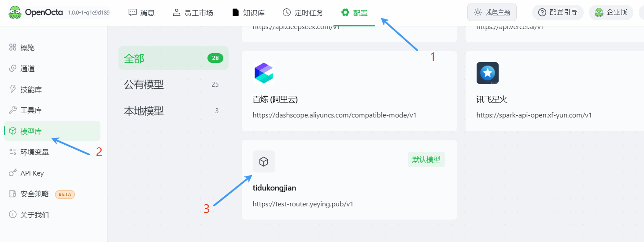644x242 pixels.
Task: Click the 知识库 document icon
Action: (x=236, y=12)
